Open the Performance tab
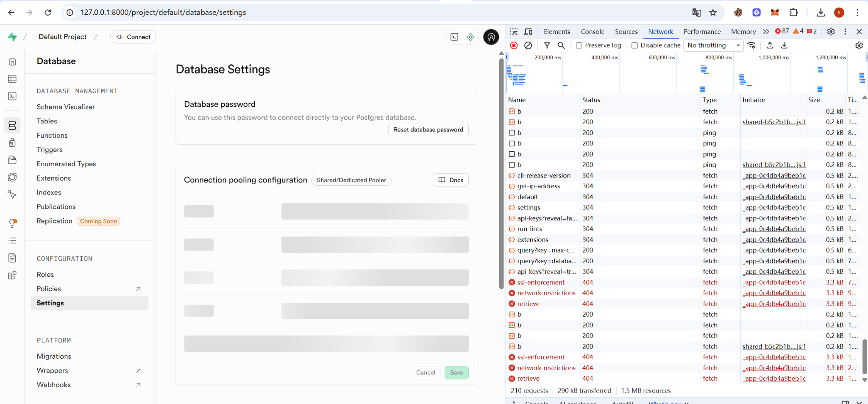Screen dimensions: 868x404 point(702,31)
